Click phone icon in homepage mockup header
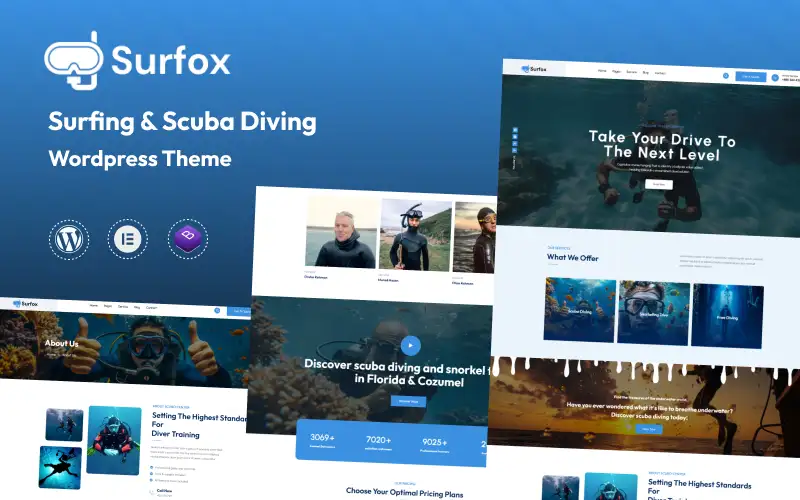 pos(775,78)
